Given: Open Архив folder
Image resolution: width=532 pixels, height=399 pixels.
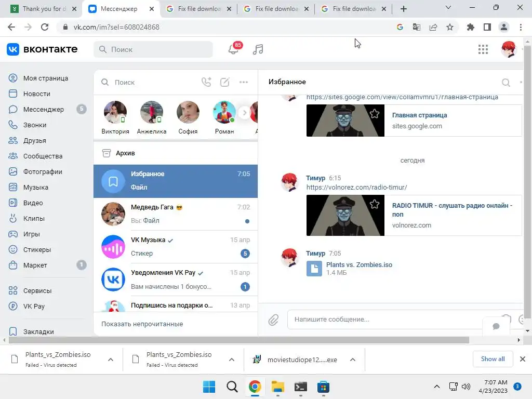Looking at the screenshot, I should pyautogui.click(x=176, y=153).
